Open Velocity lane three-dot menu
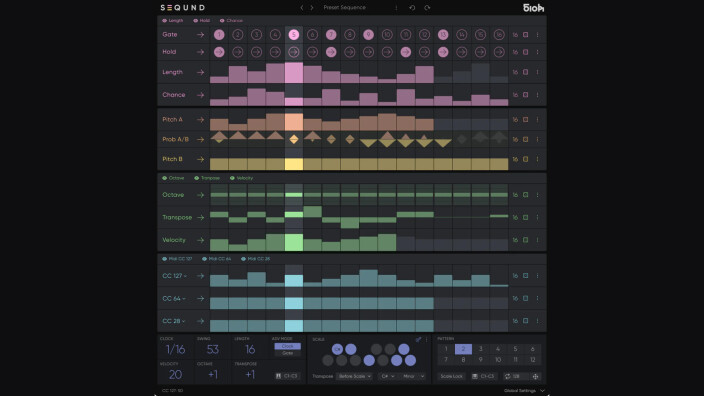Screen dimensions: 704x396 537,240
